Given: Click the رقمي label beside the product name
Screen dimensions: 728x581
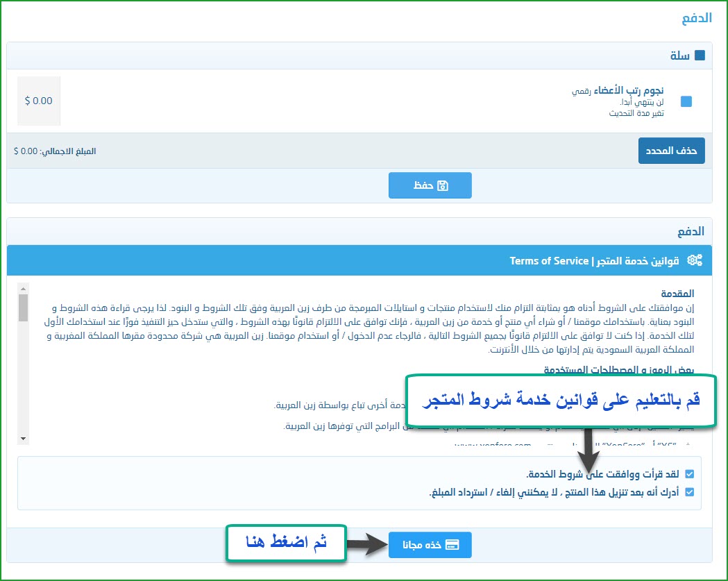Looking at the screenshot, I should [x=582, y=90].
